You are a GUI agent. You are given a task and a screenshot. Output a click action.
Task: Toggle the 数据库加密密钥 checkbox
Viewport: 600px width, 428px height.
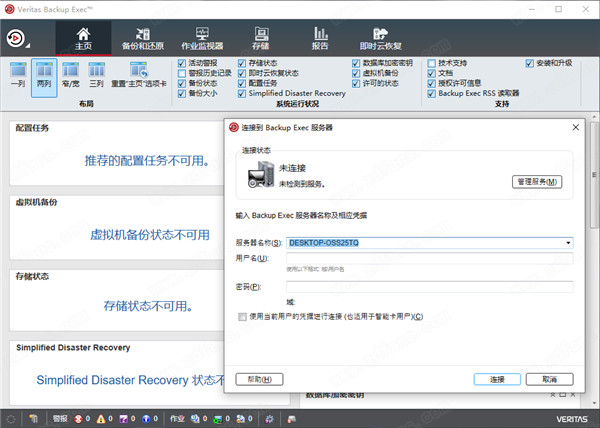356,63
